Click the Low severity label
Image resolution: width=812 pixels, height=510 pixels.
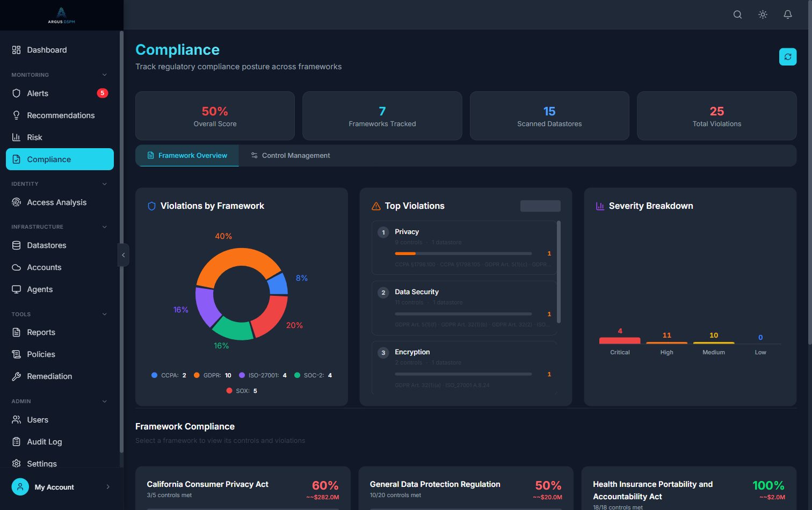pyautogui.click(x=760, y=352)
